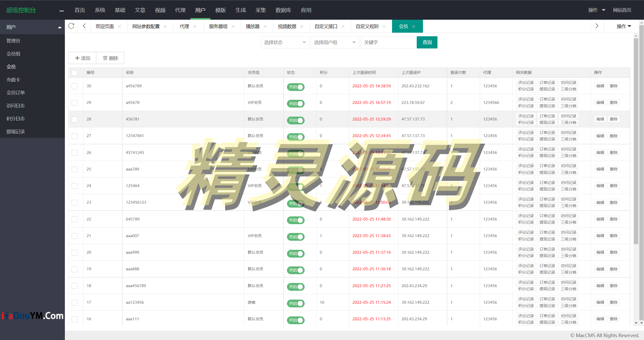Click into the 关键字 search field
The height and width of the screenshot is (340, 644).
(x=388, y=42)
